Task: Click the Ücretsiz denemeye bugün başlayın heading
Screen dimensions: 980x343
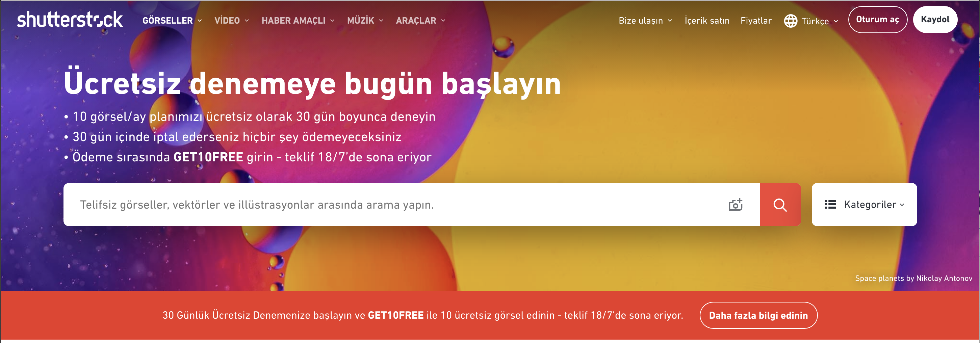Action: pyautogui.click(x=312, y=83)
